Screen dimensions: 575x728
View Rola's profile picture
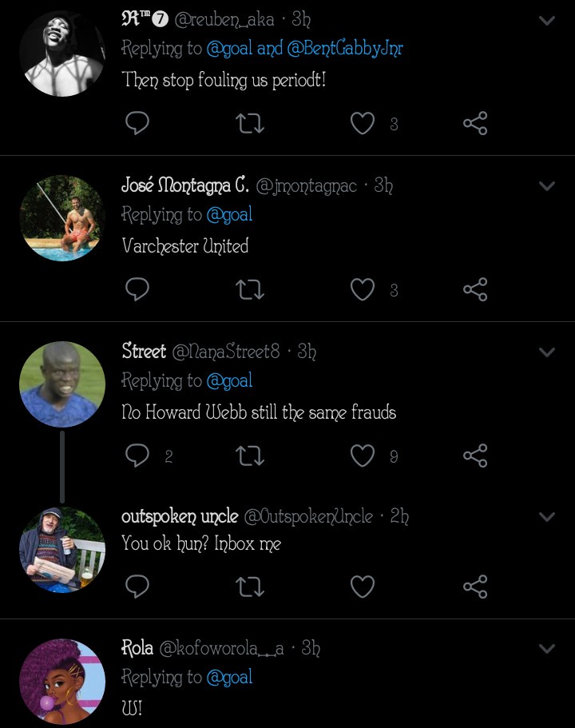pyautogui.click(x=62, y=682)
